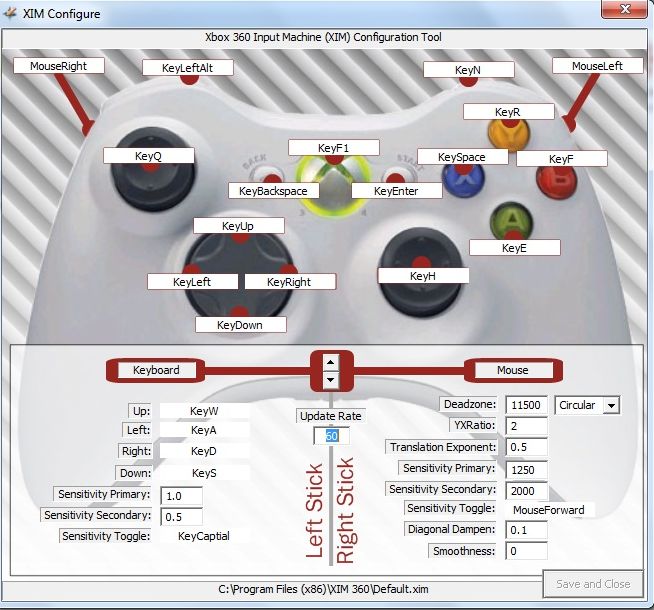Select the KeyUp D-pad mapping box
This screenshot has height=610, width=654.
[239, 226]
